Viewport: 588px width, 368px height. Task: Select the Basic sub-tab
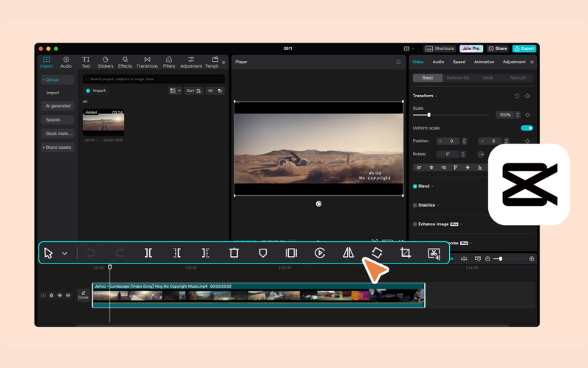428,78
